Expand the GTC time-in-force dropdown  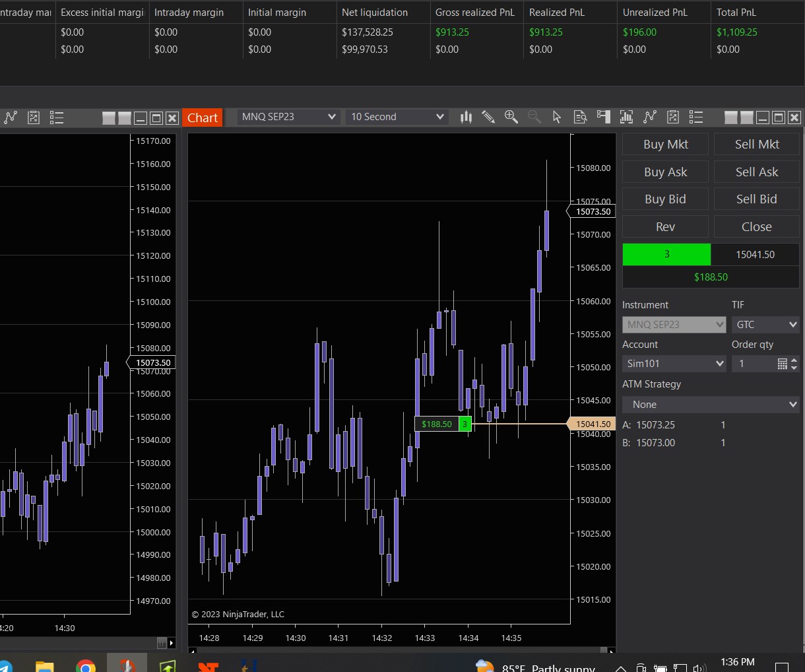(765, 325)
